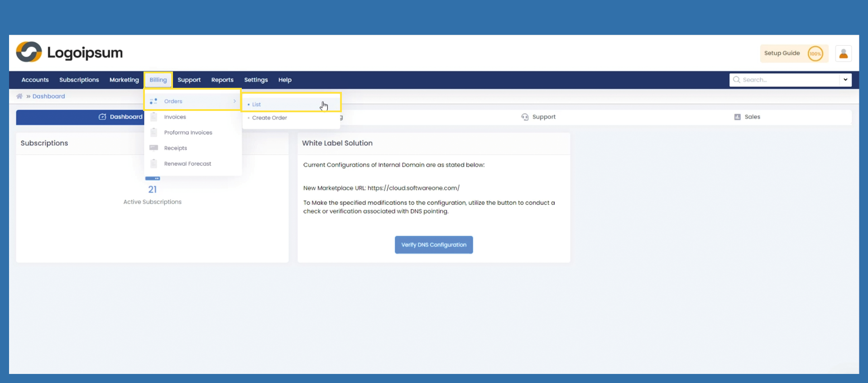Click into the Search input field
The height and width of the screenshot is (383, 868).
point(789,80)
